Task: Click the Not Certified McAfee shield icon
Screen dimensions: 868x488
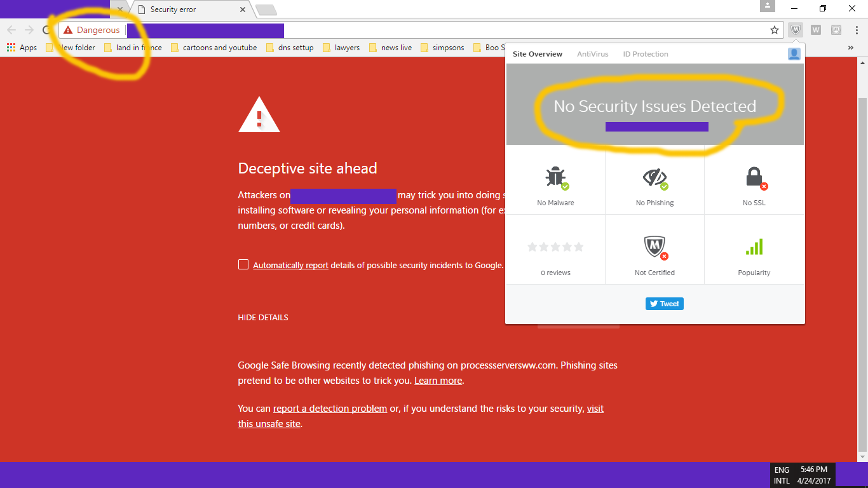Action: pos(655,247)
